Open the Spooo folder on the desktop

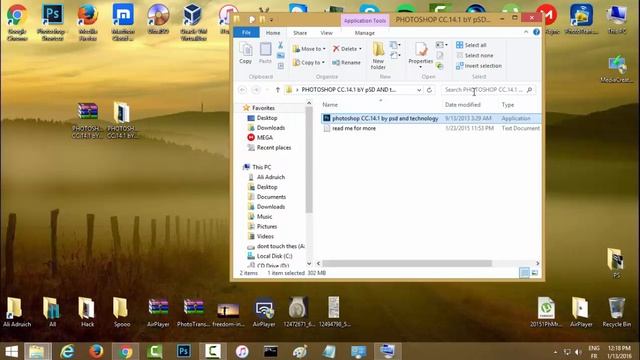pyautogui.click(x=122, y=312)
